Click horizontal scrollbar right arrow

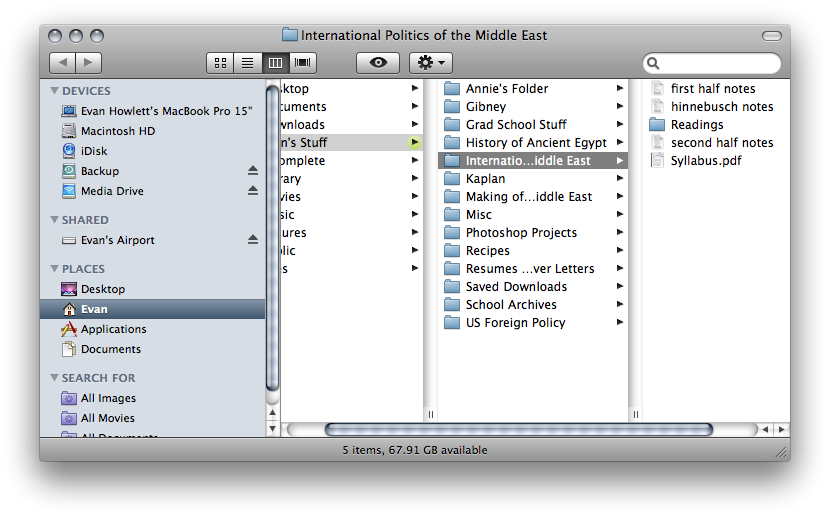point(782,429)
